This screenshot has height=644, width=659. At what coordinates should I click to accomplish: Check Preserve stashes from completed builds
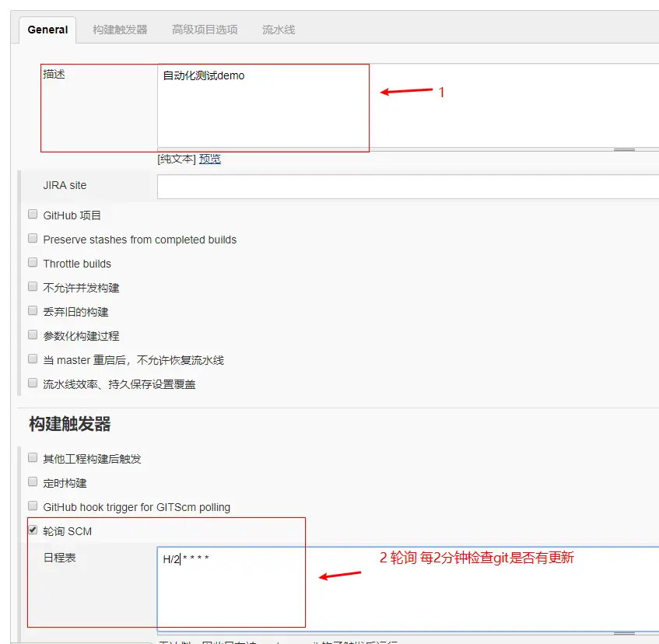click(x=33, y=238)
